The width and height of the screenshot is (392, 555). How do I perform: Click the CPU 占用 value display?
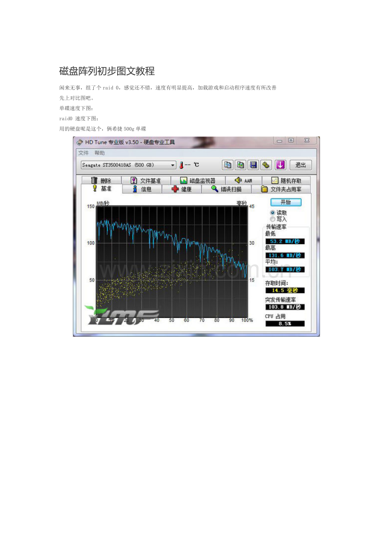[285, 324]
